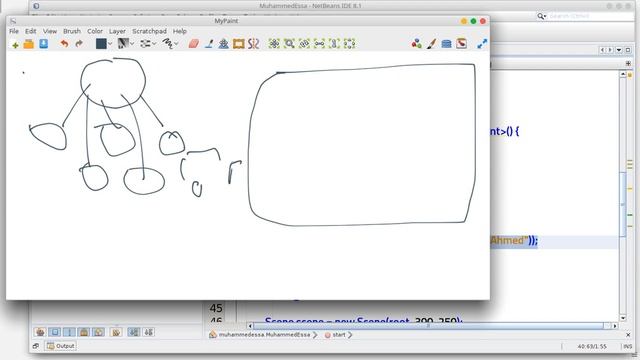Toggle the scratchpad panel icon
The height and width of the screenshot is (360, 640).
click(x=461, y=44)
